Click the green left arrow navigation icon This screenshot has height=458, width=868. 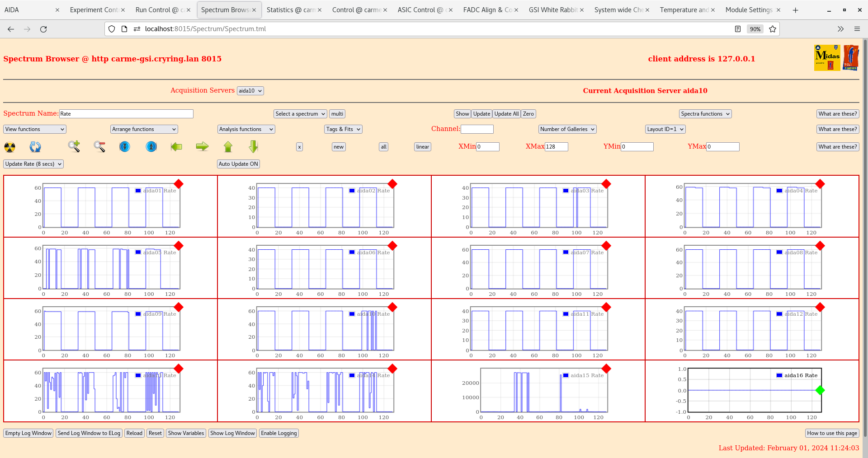[x=176, y=147]
